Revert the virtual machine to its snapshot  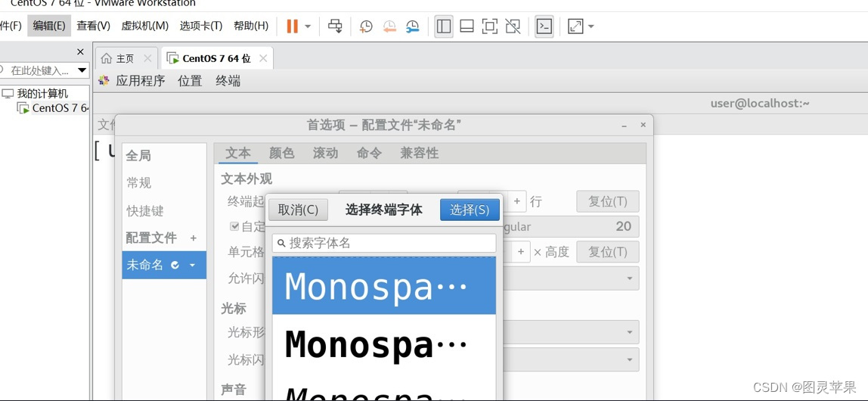tap(389, 26)
